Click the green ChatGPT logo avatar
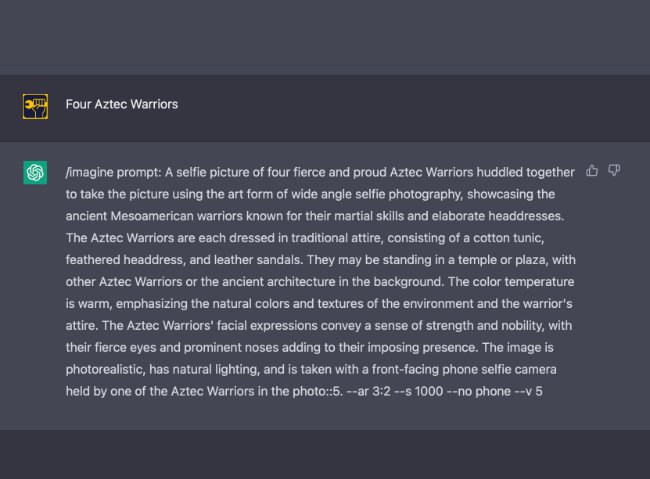The height and width of the screenshot is (479, 650). tap(35, 173)
